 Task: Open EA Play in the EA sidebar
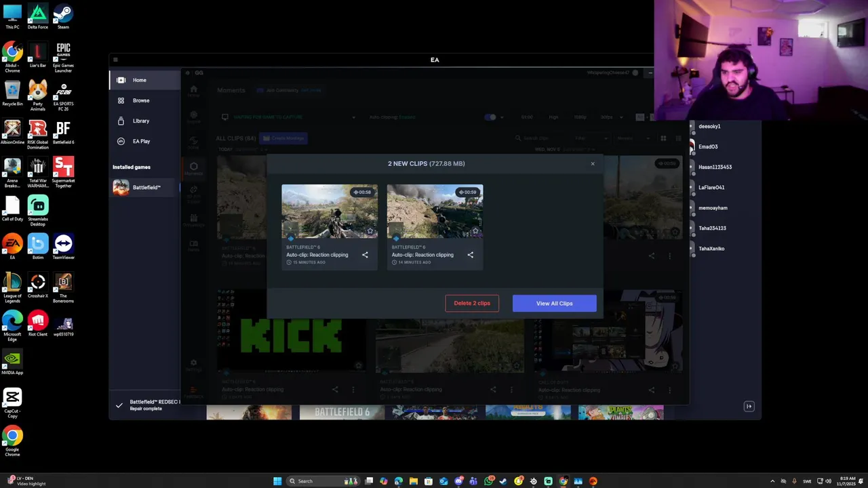coord(144,141)
